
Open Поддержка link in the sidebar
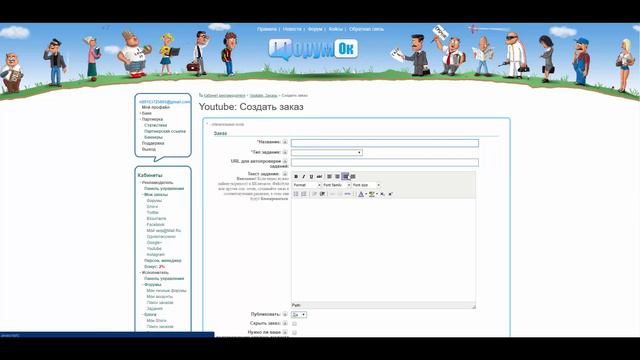153,143
